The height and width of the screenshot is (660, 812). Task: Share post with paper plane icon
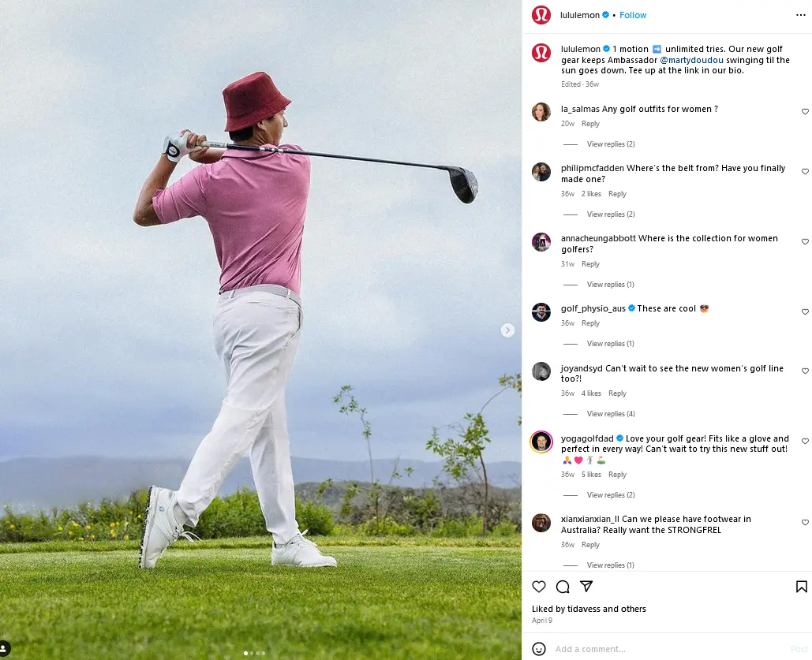click(x=586, y=587)
